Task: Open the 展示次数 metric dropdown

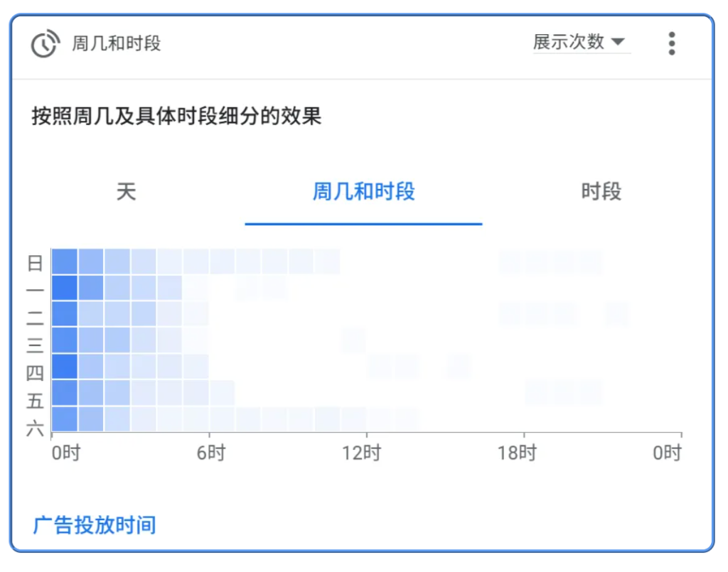Action: (580, 42)
